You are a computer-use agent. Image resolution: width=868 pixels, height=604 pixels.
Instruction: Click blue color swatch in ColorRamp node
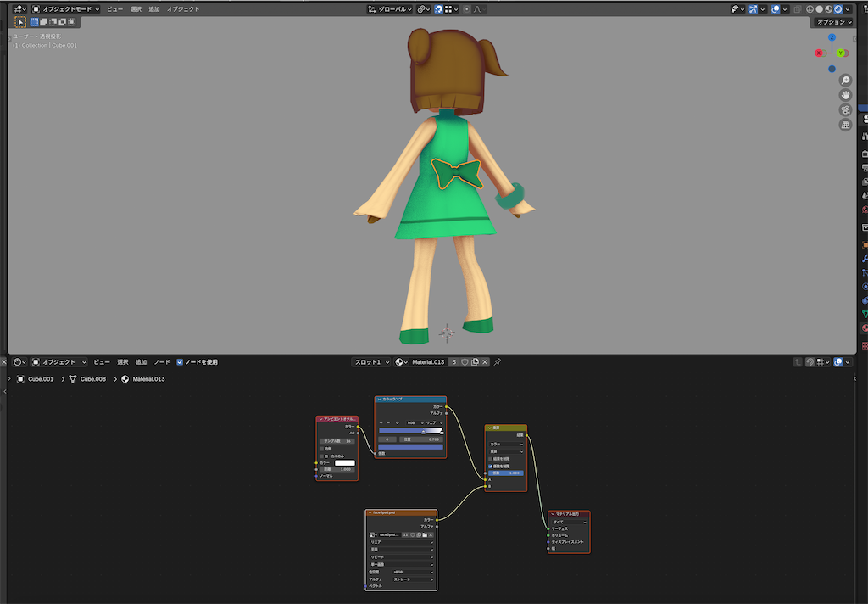click(411, 446)
